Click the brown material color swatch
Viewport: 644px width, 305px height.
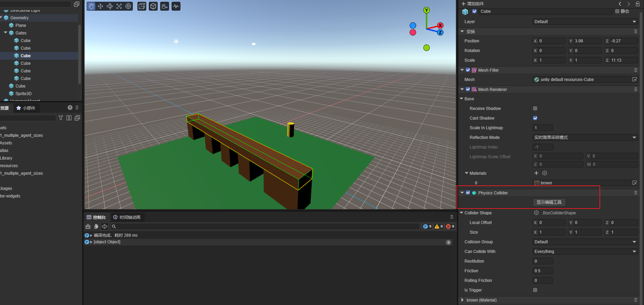click(x=537, y=183)
